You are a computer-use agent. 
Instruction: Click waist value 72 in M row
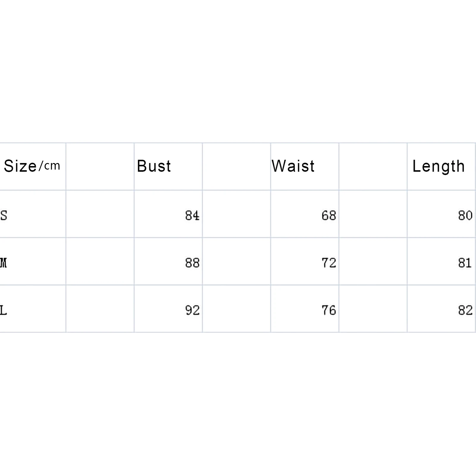[x=329, y=263]
